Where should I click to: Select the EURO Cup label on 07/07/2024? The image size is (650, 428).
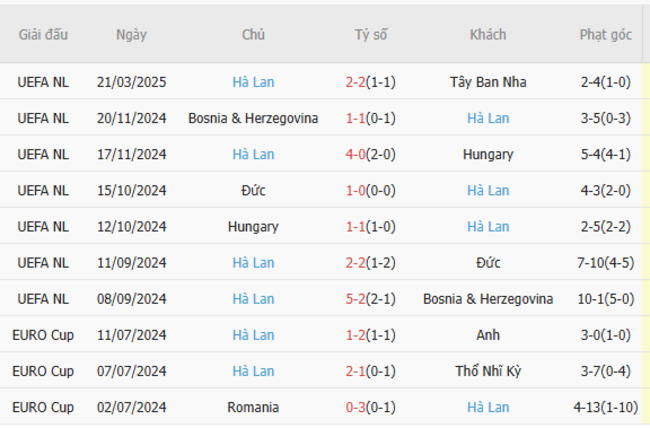[x=43, y=371]
